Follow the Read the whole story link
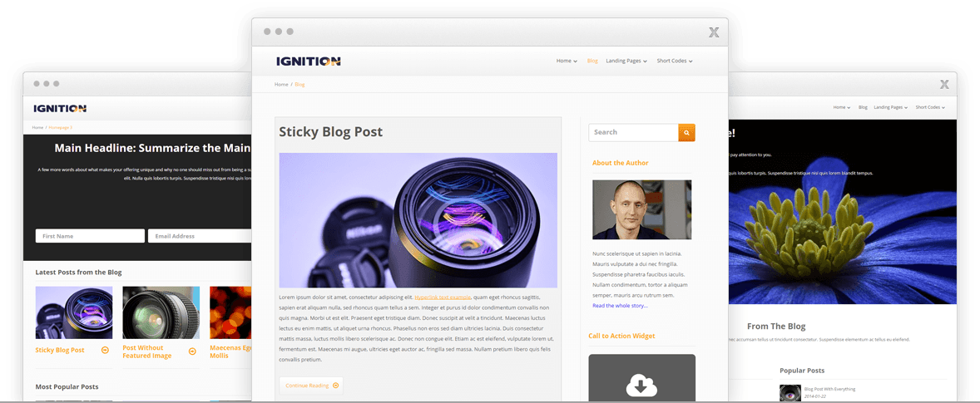The image size is (980, 403). 620,306
